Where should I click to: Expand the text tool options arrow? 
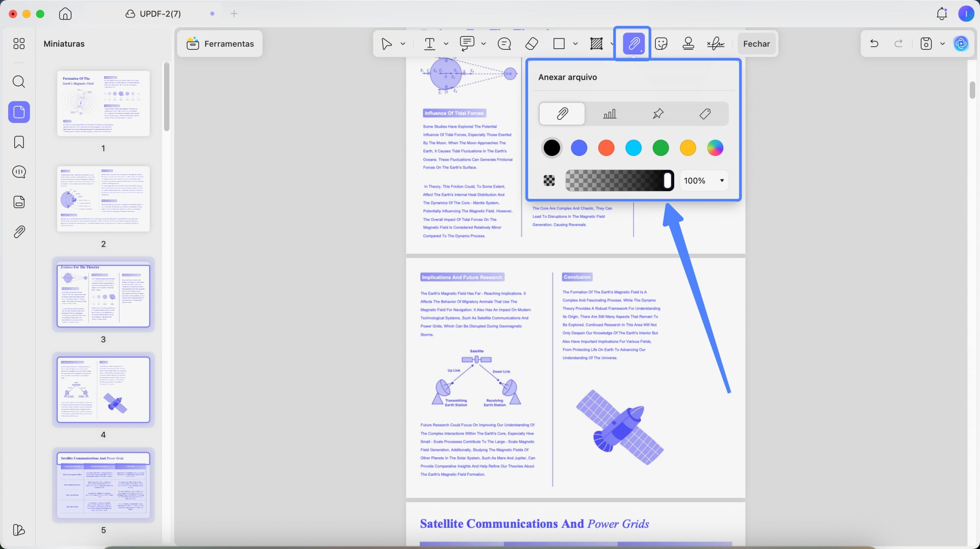pyautogui.click(x=446, y=44)
